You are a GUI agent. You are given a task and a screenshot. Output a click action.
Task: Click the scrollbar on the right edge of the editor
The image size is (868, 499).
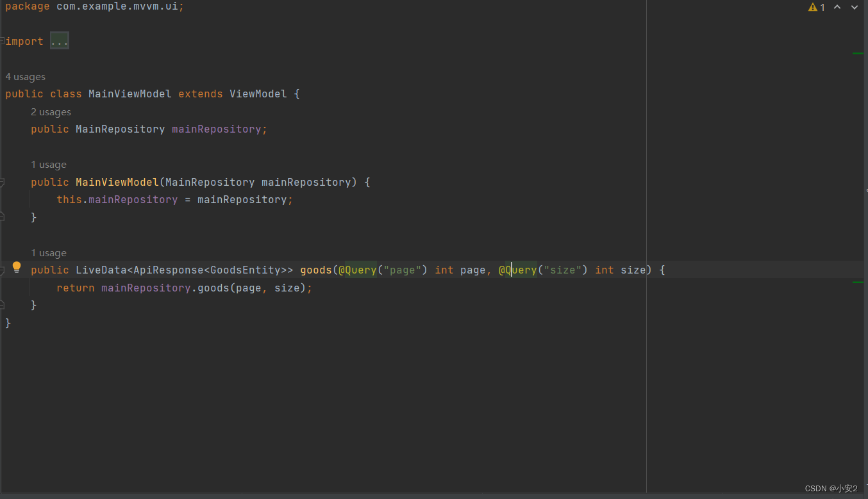point(865,256)
